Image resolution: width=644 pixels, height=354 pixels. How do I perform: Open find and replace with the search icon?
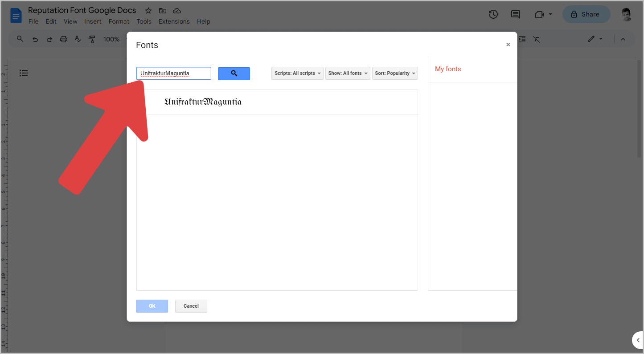click(20, 39)
